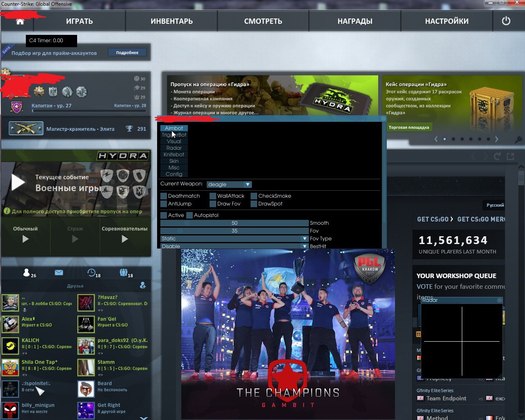This screenshot has height=420, width=525.
Task: Select friend KALICH in the friends list
Action: [30, 340]
